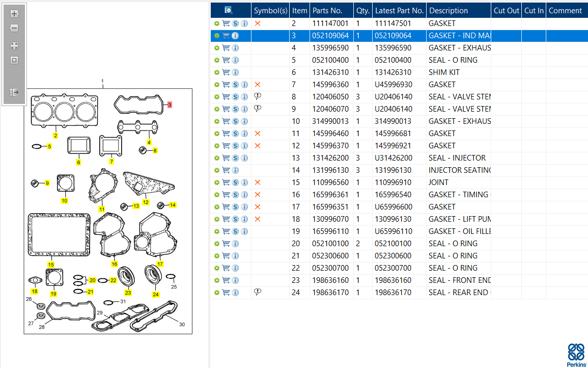Select part number 131996130 in Parts No. column
Image resolution: width=588 pixels, height=368 pixels.
pyautogui.click(x=330, y=170)
